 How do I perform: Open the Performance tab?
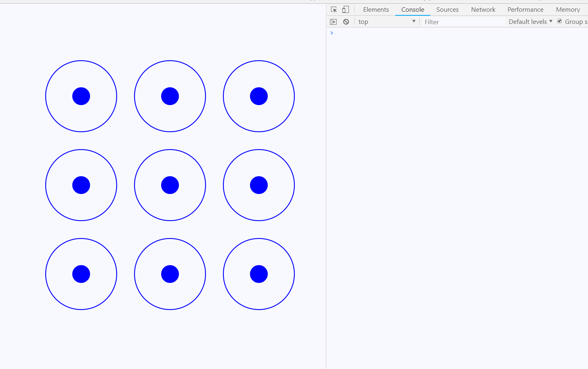pyautogui.click(x=525, y=9)
